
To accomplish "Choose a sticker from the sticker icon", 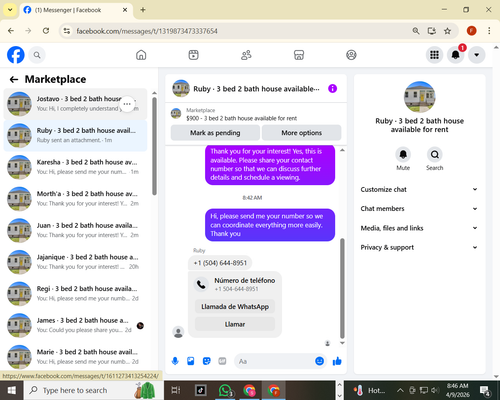I will (207, 361).
